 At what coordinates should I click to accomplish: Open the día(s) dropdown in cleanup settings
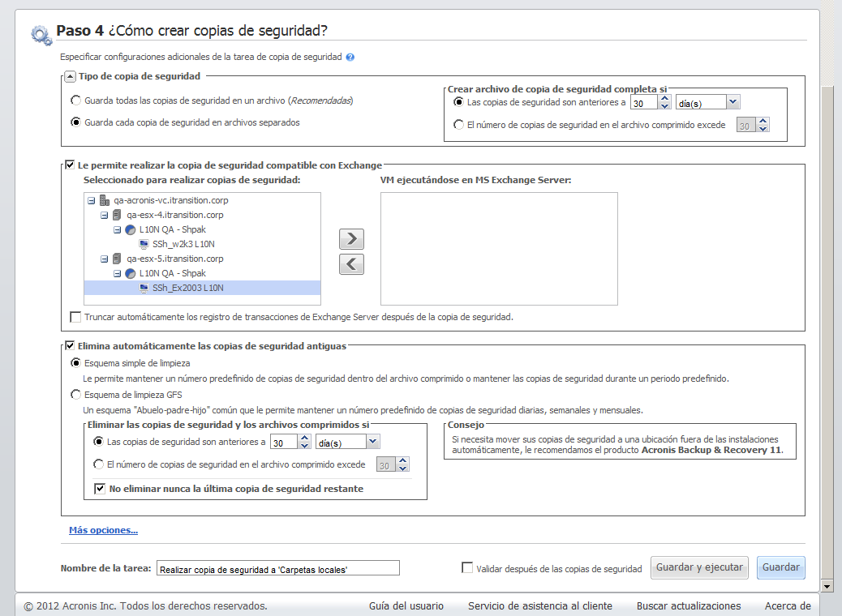tap(372, 442)
